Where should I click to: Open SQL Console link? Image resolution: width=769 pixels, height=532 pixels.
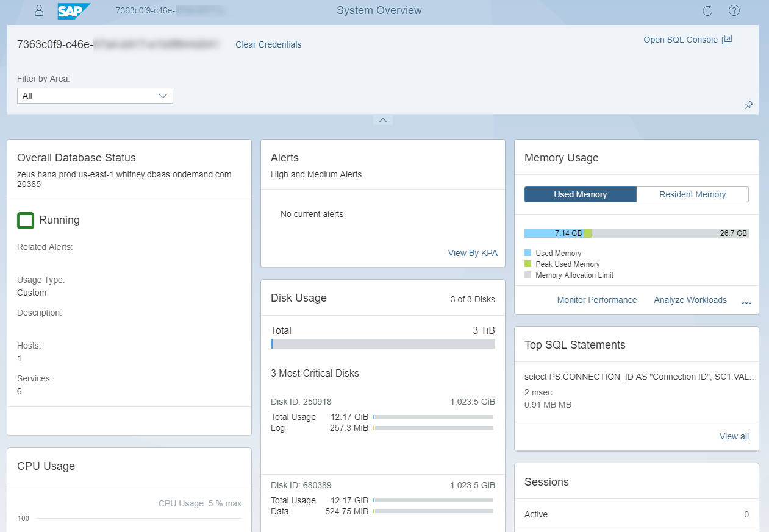coord(681,40)
